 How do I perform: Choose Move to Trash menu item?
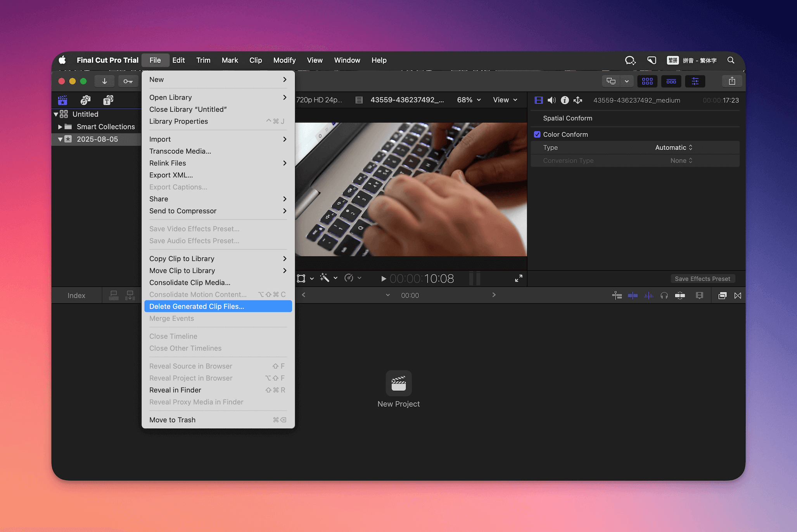coord(218,420)
